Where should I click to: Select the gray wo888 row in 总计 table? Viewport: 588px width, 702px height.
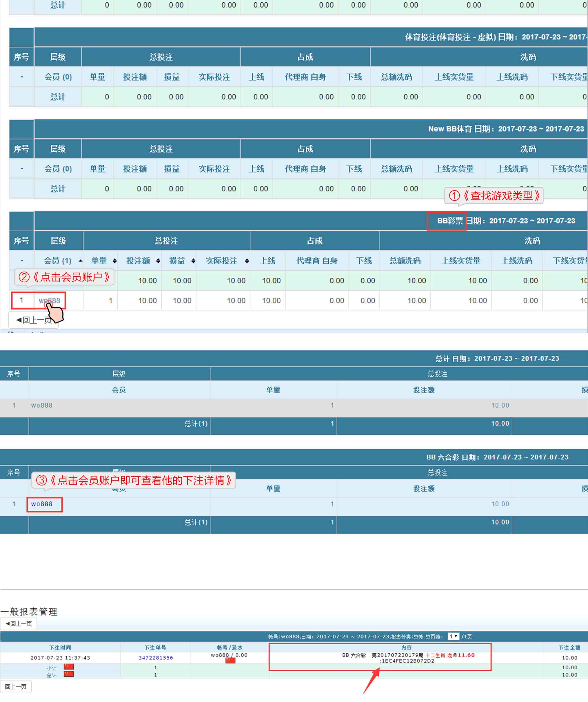42,405
